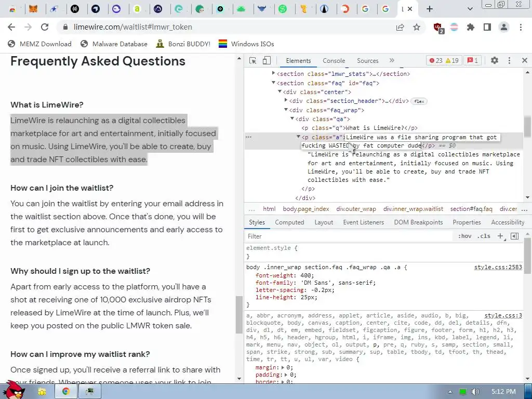532x399 pixels.
Task: Open a new browser tab
Action: coord(430,9)
